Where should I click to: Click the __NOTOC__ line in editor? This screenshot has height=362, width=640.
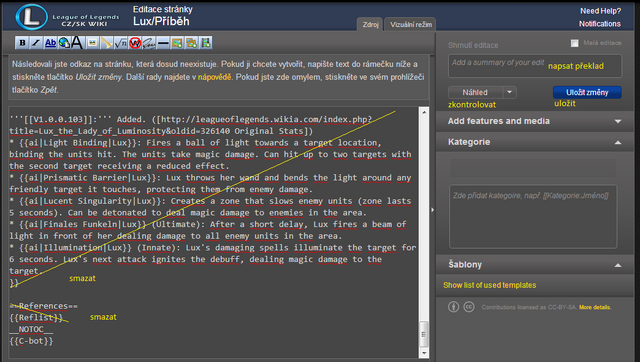point(31,329)
